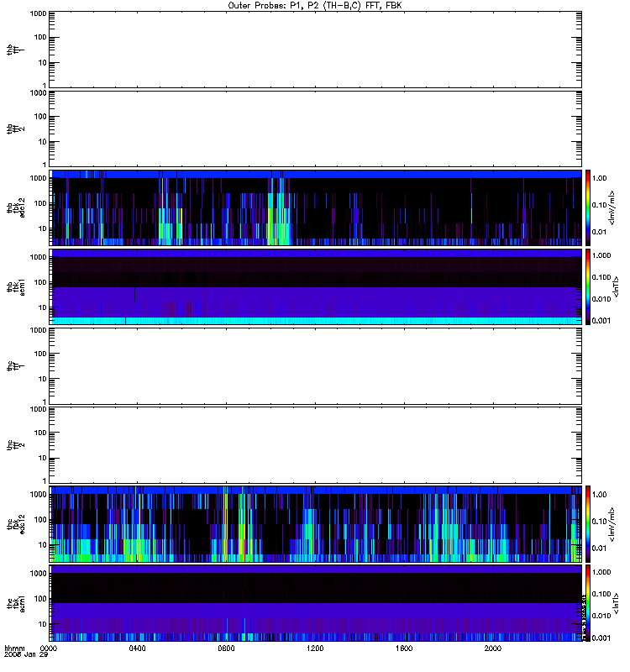Select the 'thc fft 1' panel axis label
This screenshot has height=672, width=630.
(x=15, y=366)
